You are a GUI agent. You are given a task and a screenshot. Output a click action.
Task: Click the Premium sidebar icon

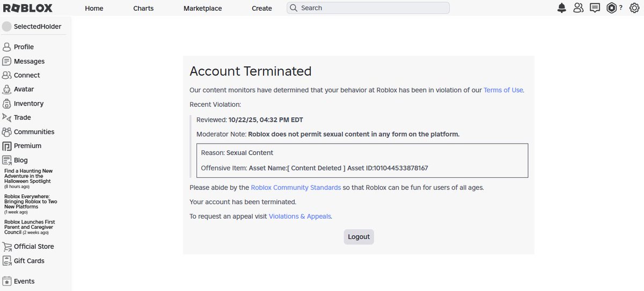point(7,146)
